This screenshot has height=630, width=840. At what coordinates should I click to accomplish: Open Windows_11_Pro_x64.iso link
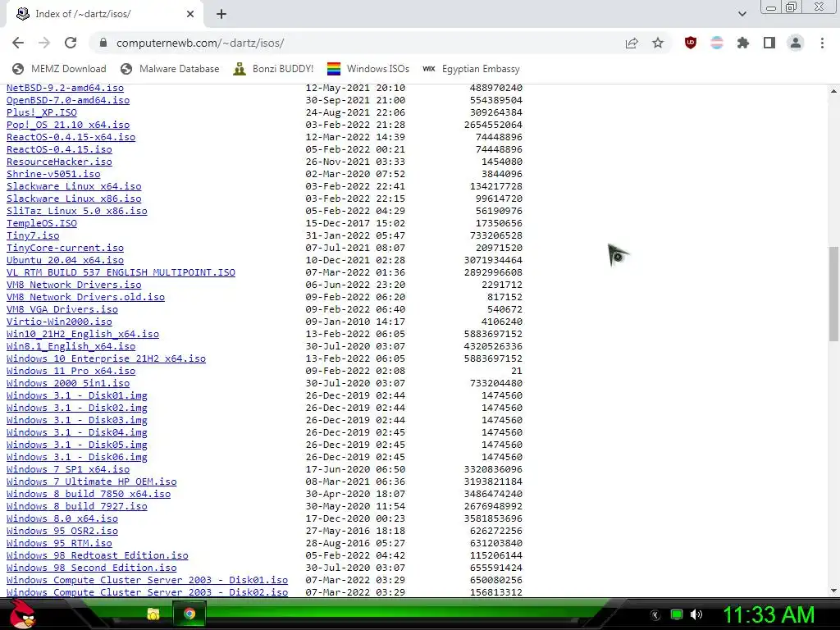pos(71,372)
